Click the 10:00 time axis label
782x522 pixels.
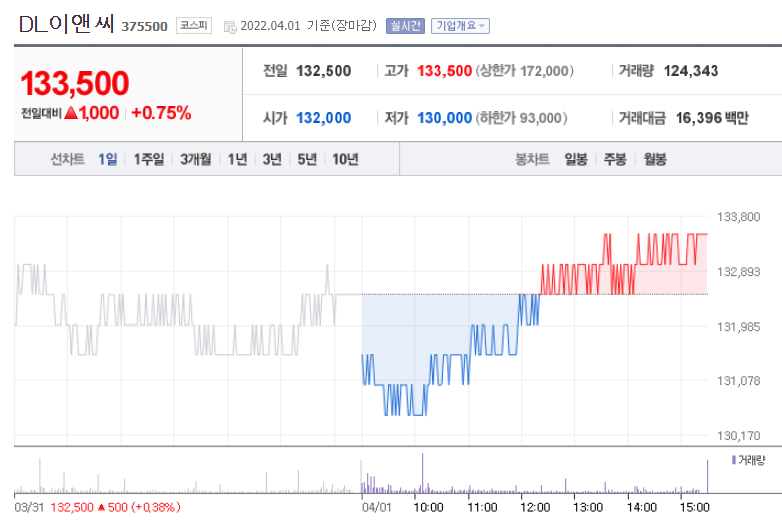(x=428, y=508)
